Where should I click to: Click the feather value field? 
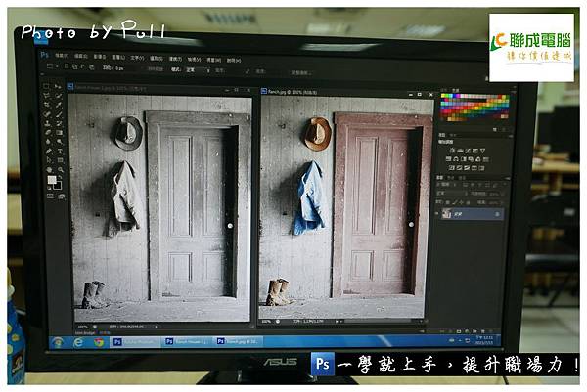click(121, 68)
